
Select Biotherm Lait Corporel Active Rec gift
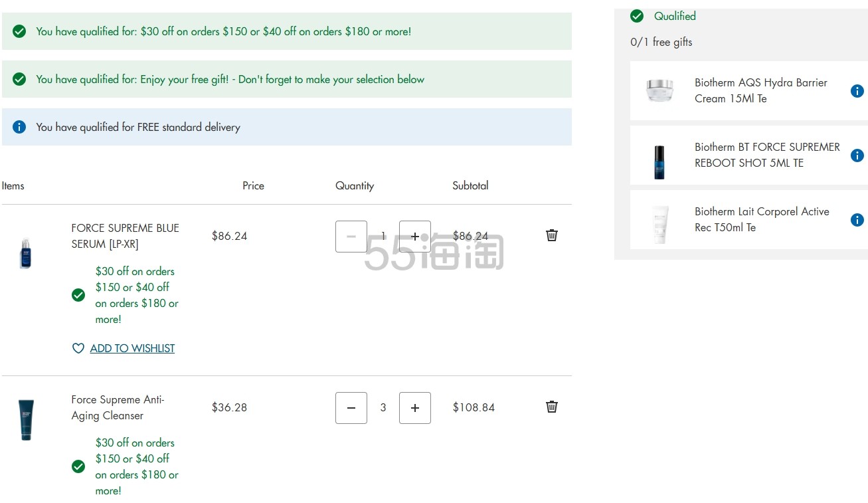[748, 220]
